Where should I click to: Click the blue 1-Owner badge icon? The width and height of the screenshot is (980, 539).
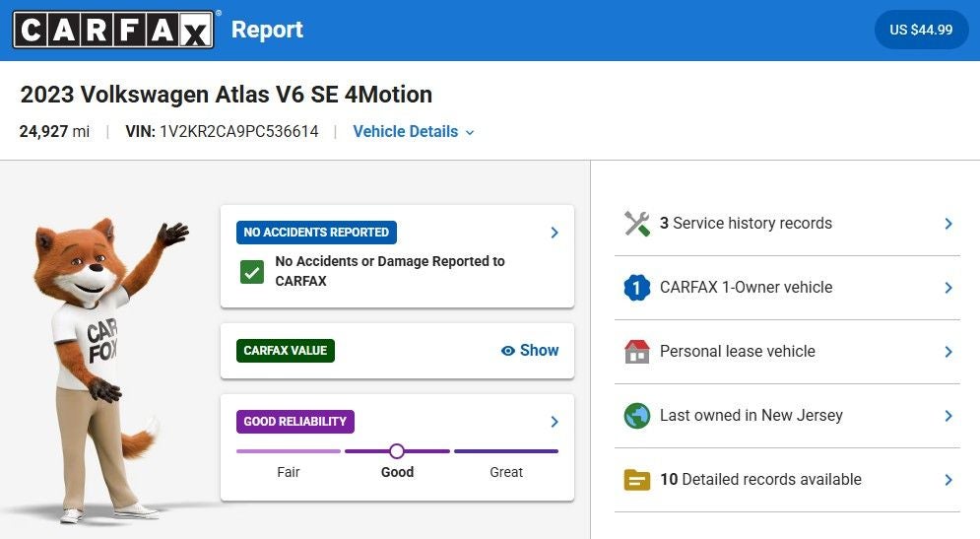click(x=637, y=288)
